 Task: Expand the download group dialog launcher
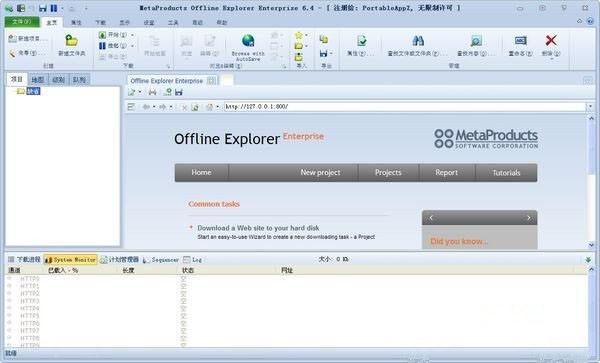coord(168,66)
